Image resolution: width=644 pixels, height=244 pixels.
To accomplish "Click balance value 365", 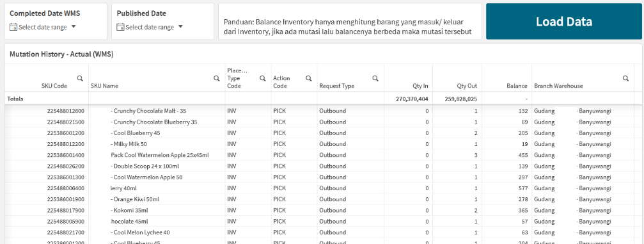I will pos(523,210).
